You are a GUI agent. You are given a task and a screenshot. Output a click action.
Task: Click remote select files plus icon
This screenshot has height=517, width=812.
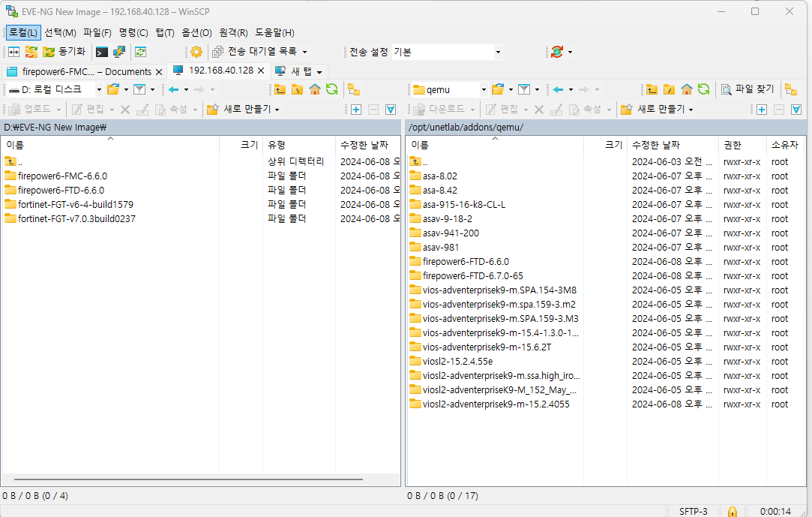coord(761,110)
